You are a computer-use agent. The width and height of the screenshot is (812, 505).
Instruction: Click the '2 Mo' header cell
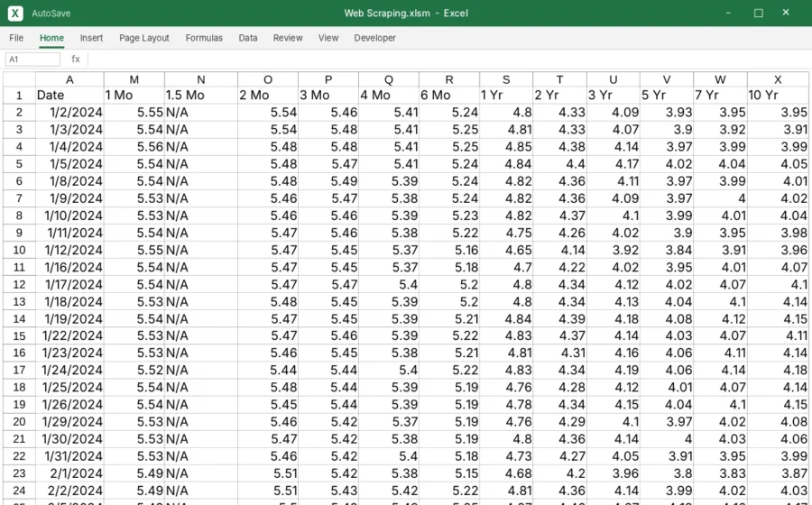[x=268, y=96]
